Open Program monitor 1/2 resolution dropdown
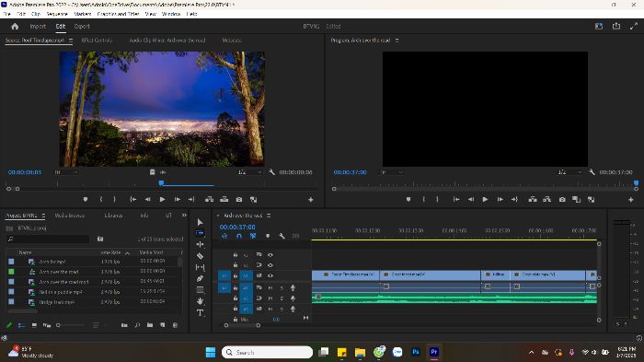The image size is (644, 362). click(x=569, y=172)
